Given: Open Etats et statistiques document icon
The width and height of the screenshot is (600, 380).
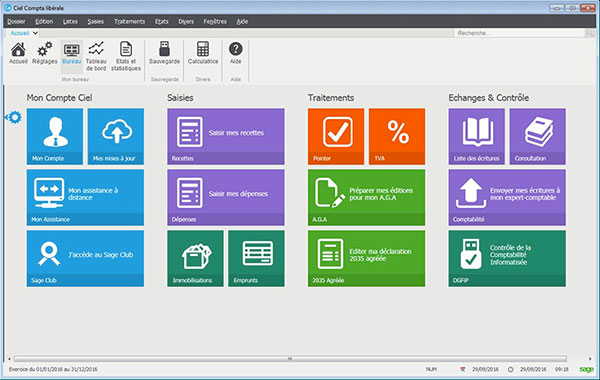Looking at the screenshot, I should click(126, 56).
